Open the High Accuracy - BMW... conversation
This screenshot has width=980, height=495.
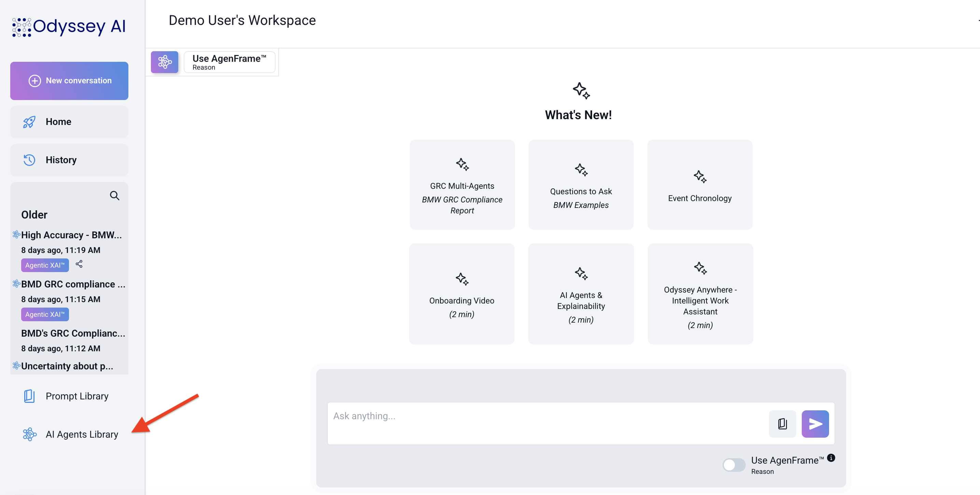(71, 235)
